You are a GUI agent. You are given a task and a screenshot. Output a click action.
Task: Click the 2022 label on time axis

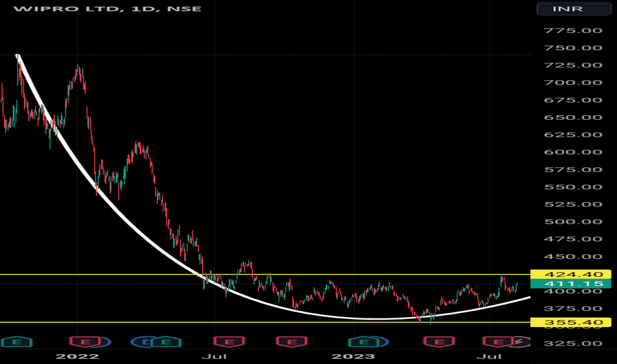(x=77, y=357)
